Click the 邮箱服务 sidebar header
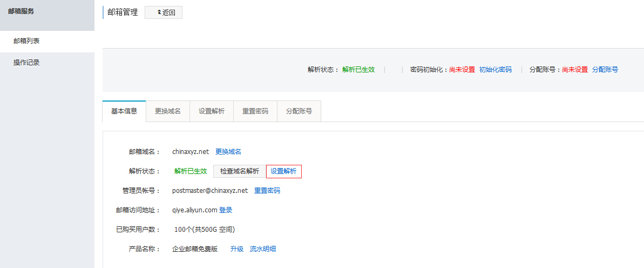This screenshot has width=644, height=268. tap(21, 11)
